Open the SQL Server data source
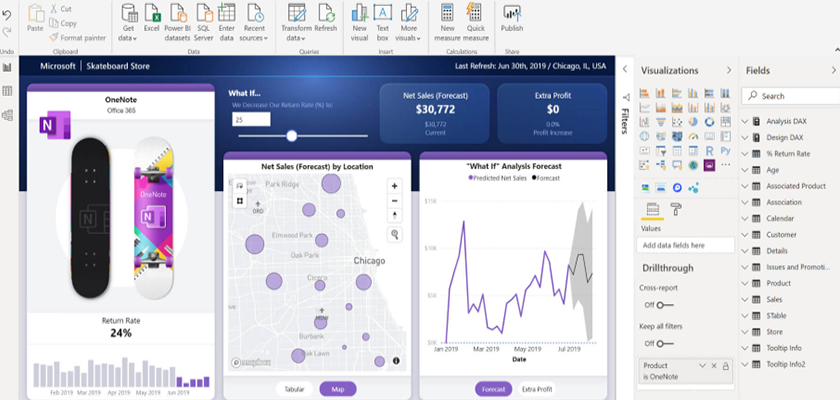This screenshot has width=840, height=400. point(204,14)
